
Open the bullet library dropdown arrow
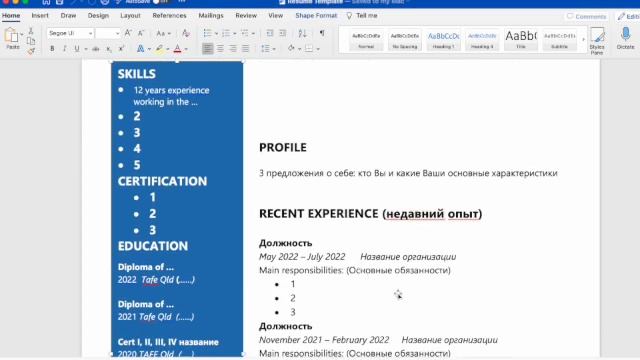pyautogui.click(x=216, y=33)
